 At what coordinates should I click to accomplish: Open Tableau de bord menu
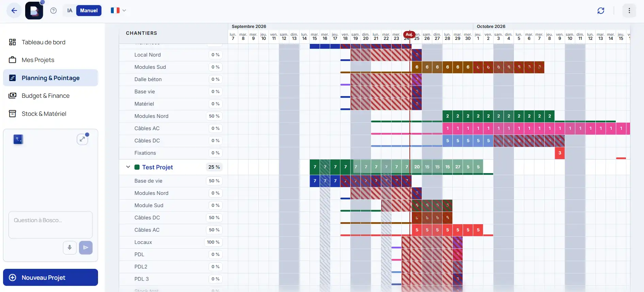coord(50,42)
